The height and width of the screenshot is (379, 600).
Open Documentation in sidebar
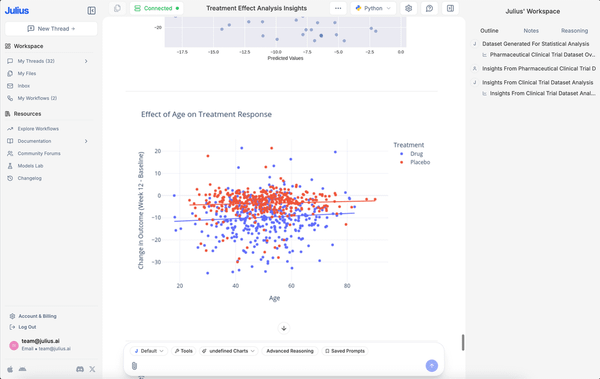coord(34,141)
